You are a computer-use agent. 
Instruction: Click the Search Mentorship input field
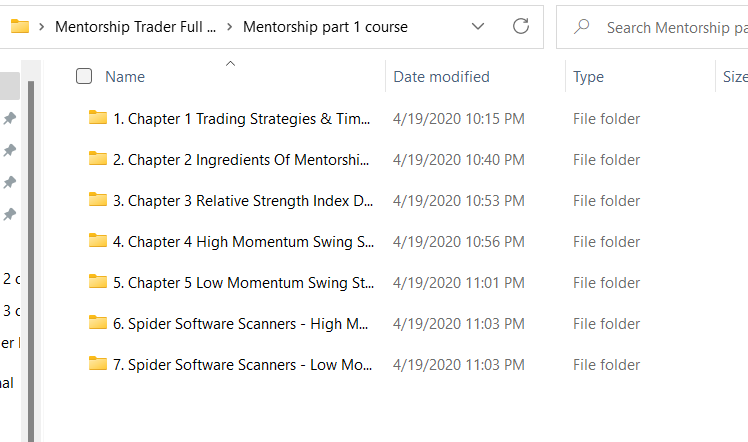(670, 27)
